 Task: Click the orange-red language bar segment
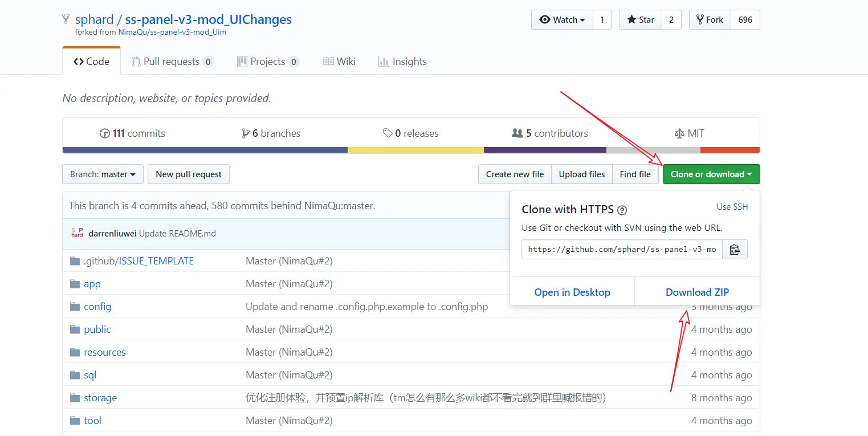(x=730, y=150)
